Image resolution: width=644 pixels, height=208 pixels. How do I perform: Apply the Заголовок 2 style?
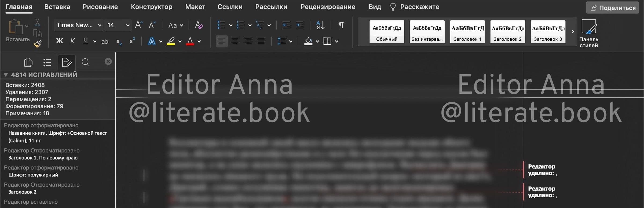(507, 32)
